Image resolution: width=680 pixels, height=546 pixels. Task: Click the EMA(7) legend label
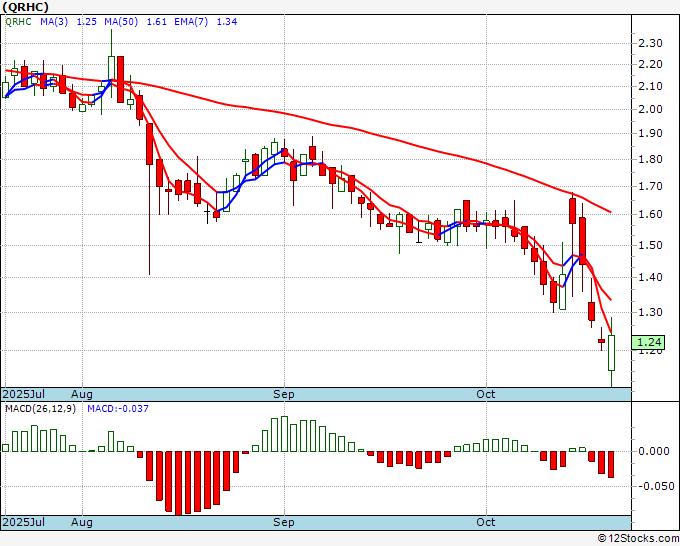pyautogui.click(x=191, y=22)
